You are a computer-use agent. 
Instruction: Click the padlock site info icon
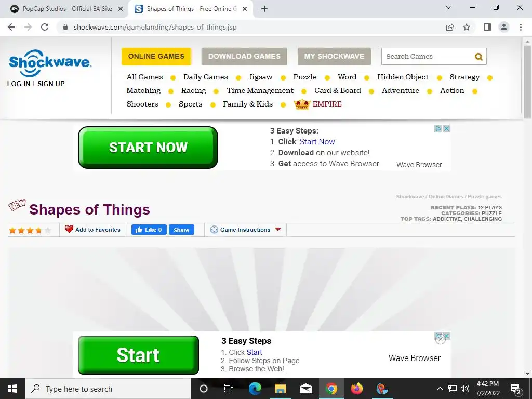click(x=65, y=27)
